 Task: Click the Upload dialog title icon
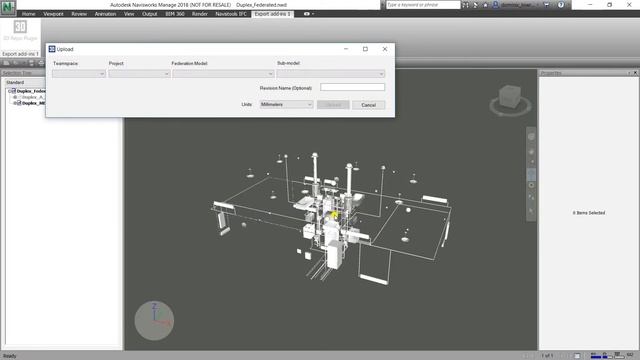click(x=52, y=49)
